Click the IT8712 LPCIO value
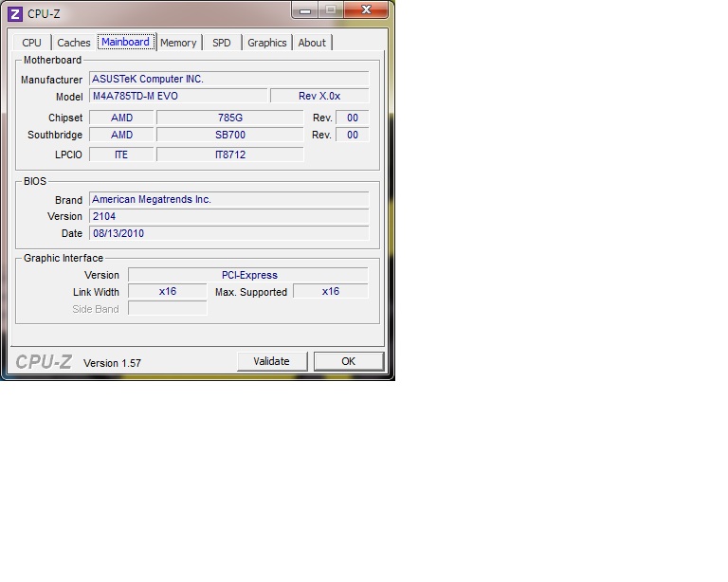Image resolution: width=728 pixels, height=582 pixels. pyautogui.click(x=229, y=155)
